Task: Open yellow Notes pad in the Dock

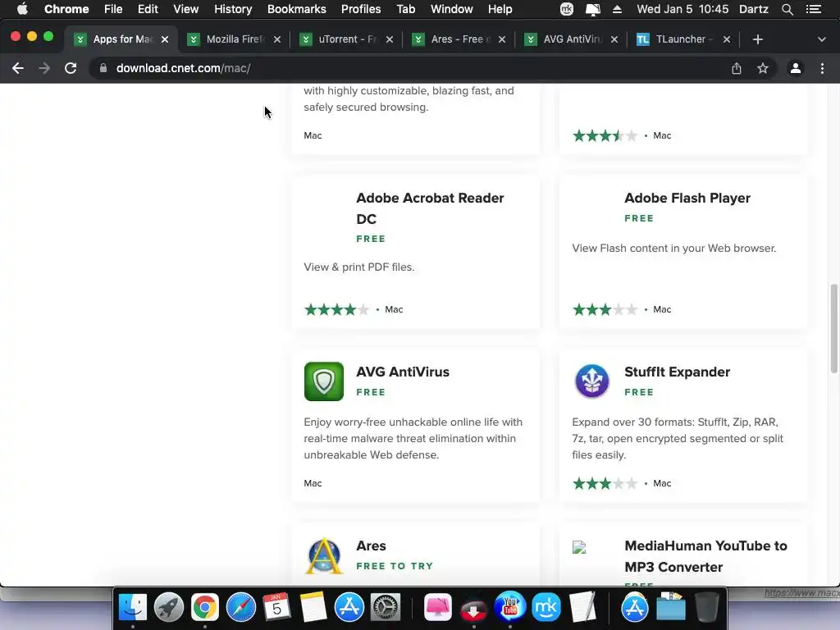Action: click(313, 608)
